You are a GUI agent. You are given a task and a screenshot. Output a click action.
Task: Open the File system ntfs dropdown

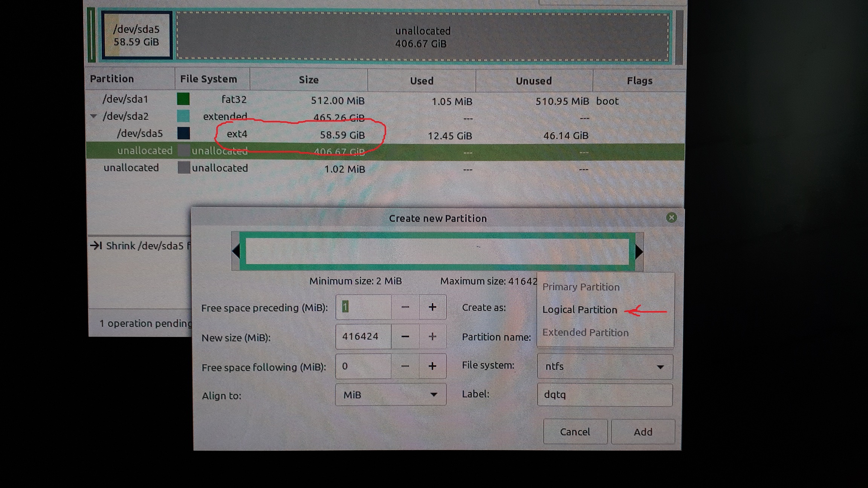[605, 366]
